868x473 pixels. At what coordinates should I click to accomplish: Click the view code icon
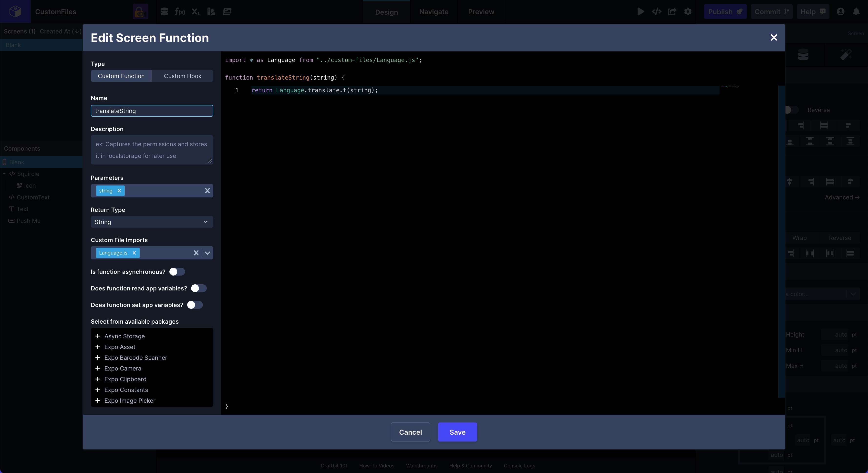point(656,12)
